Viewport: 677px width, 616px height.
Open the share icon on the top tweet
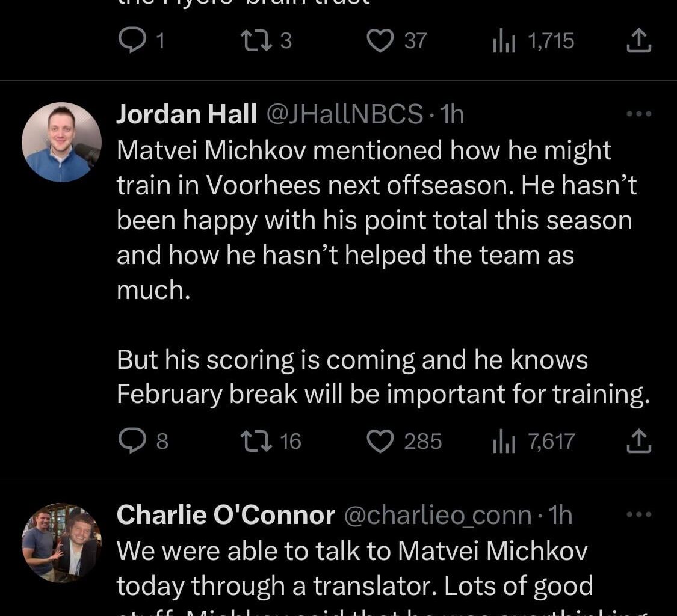pos(638,40)
